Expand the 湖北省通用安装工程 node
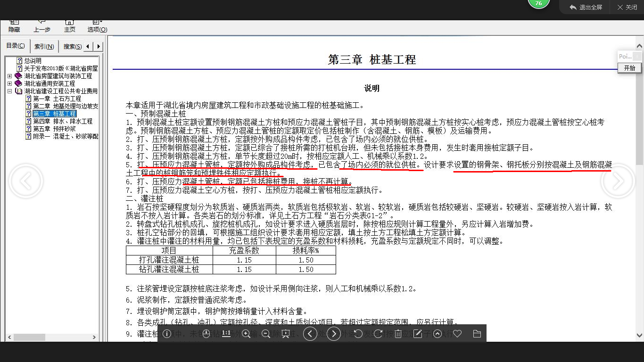The height and width of the screenshot is (362, 644). [10, 83]
